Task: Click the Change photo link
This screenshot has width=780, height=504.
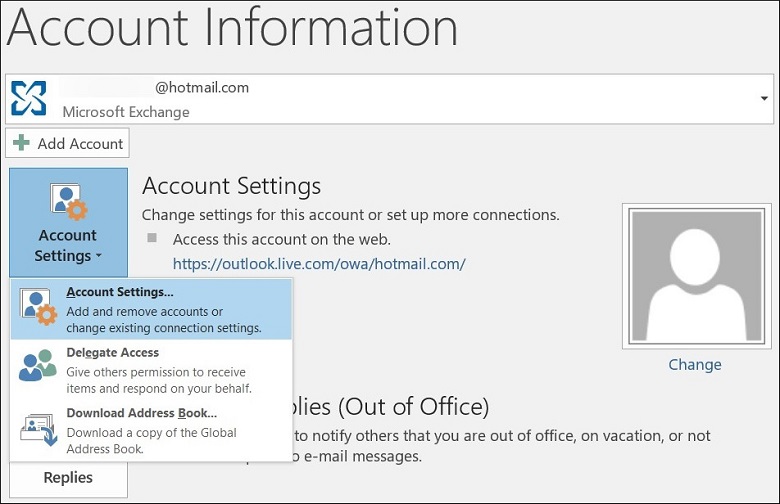Action: coord(694,365)
